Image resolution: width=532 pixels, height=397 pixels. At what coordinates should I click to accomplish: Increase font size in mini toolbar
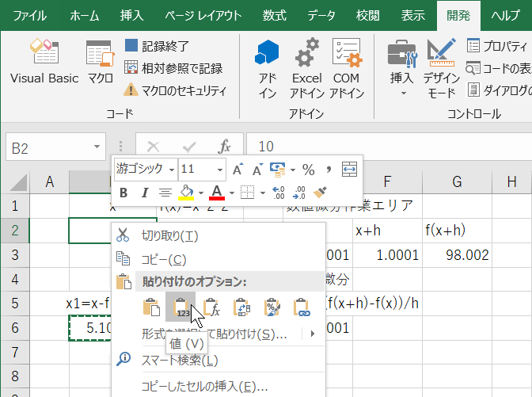pos(237,169)
